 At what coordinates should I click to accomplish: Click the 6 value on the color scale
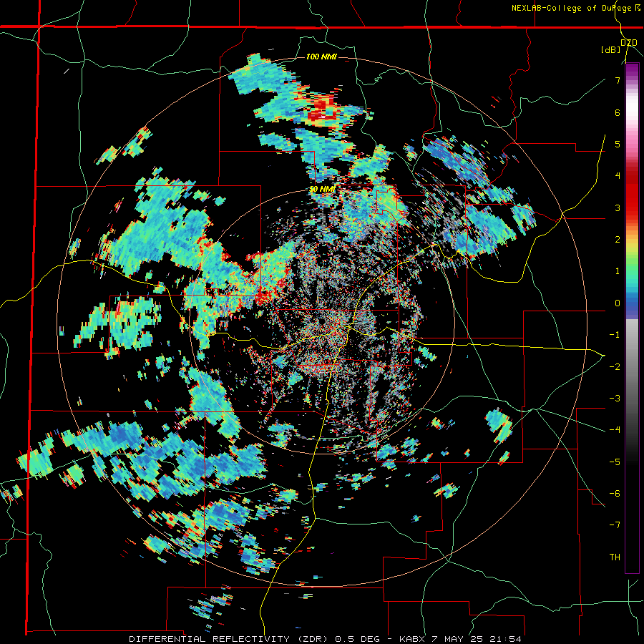click(618, 112)
